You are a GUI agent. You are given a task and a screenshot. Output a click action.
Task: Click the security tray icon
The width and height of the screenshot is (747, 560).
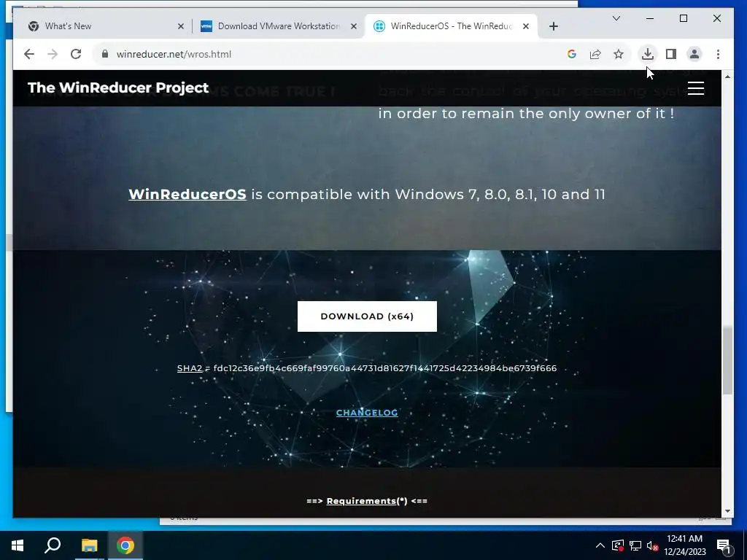click(617, 545)
